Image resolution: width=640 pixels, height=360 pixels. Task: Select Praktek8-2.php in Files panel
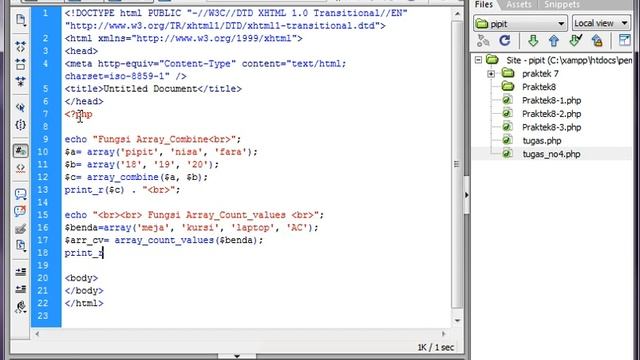[x=551, y=114]
